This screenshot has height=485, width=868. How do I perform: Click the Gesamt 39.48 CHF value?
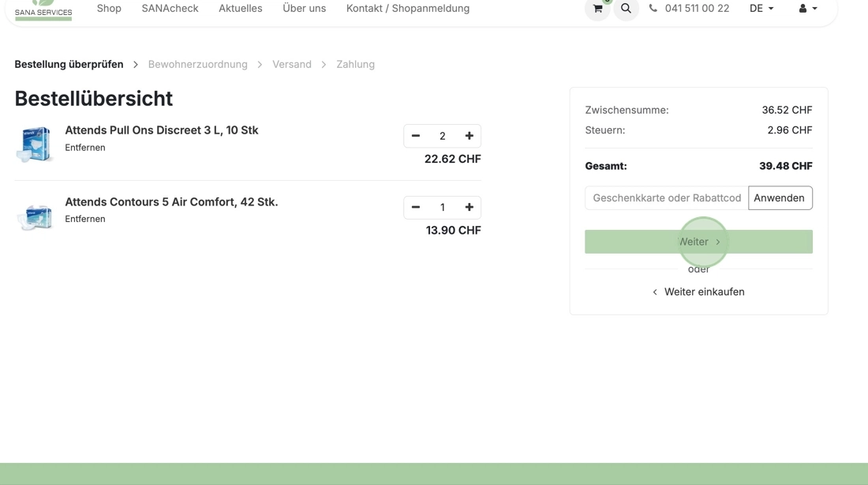pos(786,166)
